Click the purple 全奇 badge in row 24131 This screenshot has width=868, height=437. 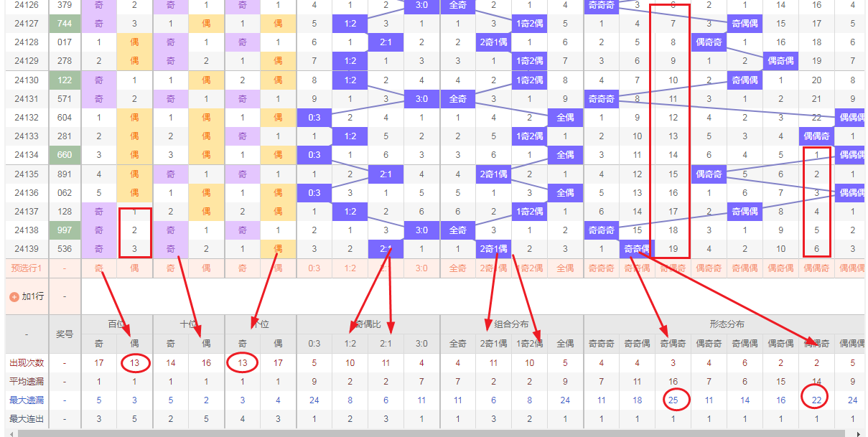[x=457, y=99]
